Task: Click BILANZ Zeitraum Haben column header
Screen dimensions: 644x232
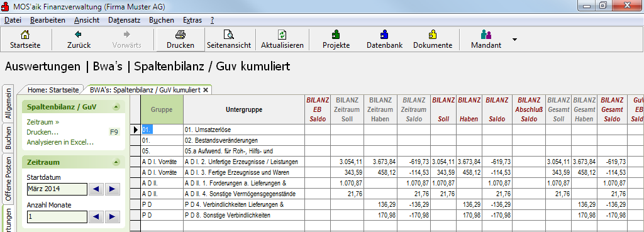Action: 380,109
